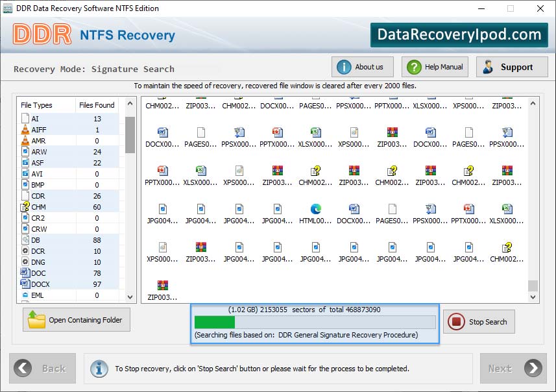556x392 pixels.
Task: Click the DB database icon
Action: (x=25, y=239)
